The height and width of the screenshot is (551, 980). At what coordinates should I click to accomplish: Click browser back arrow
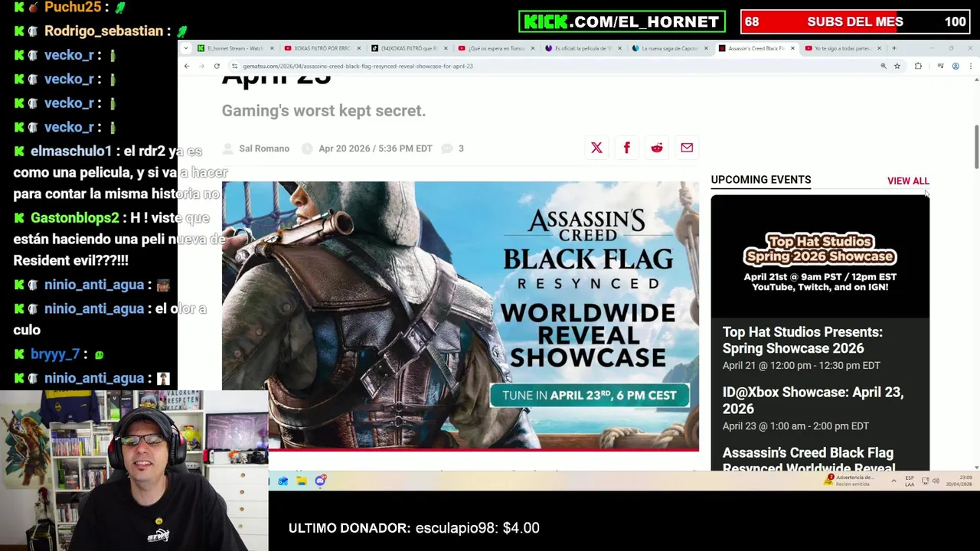coord(187,66)
